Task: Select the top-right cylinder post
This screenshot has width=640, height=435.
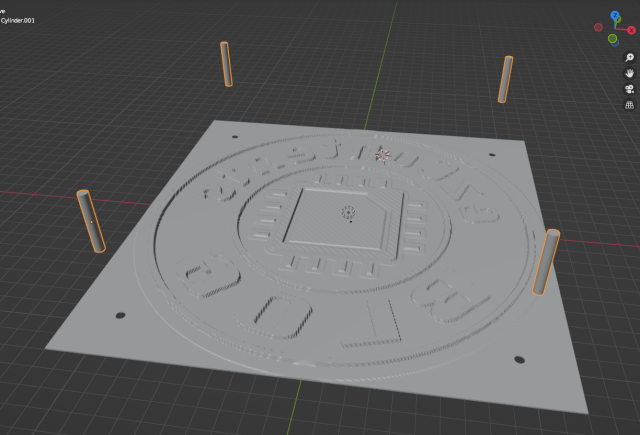Action: click(x=506, y=79)
